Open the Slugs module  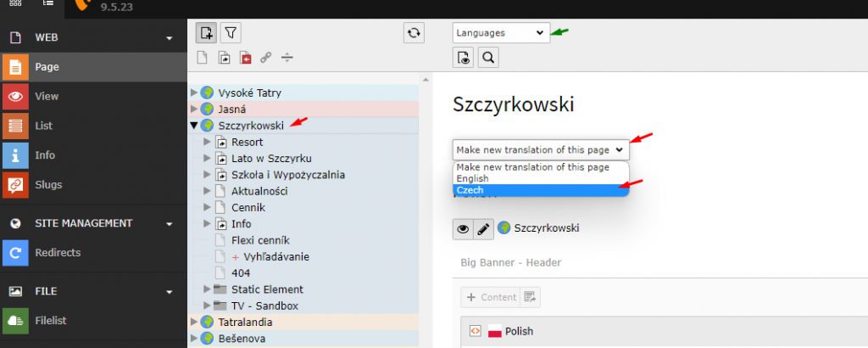coord(48,184)
